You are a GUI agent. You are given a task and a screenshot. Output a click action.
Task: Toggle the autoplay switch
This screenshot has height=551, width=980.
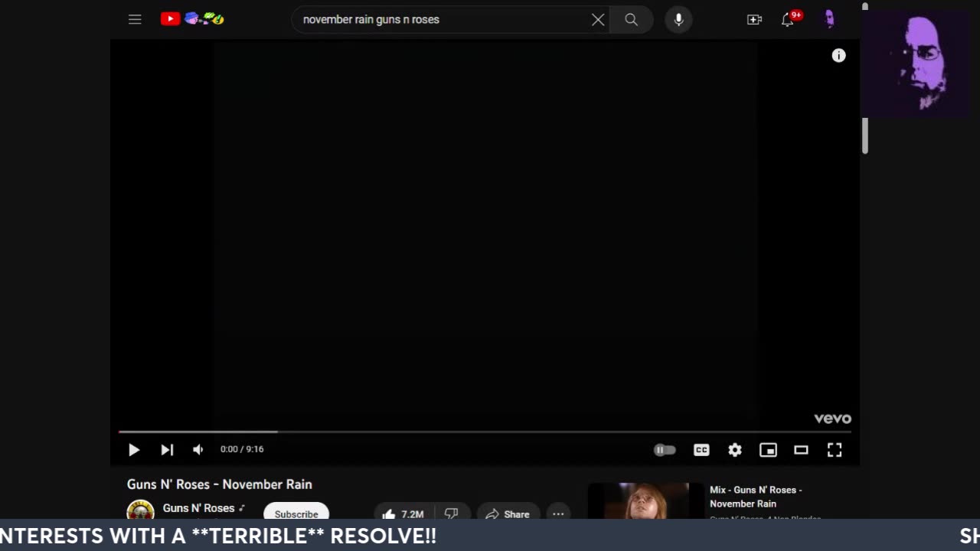click(x=665, y=450)
